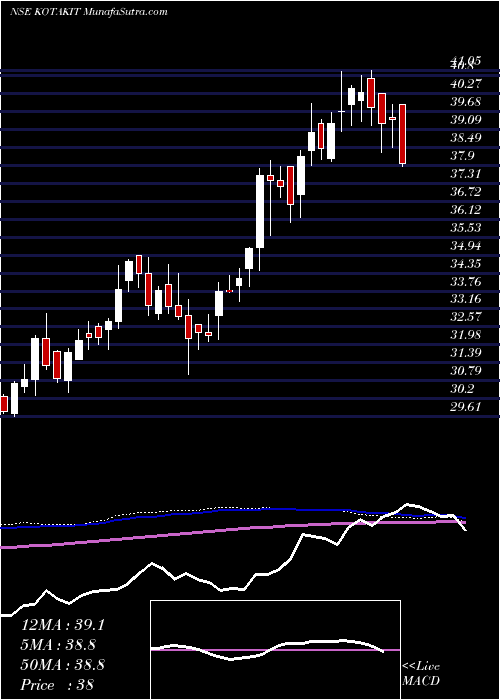Image resolution: width=500 pixels, height=700 pixels.
Task: Click the 12MA : 39.1 readout
Action: [x=63, y=625]
